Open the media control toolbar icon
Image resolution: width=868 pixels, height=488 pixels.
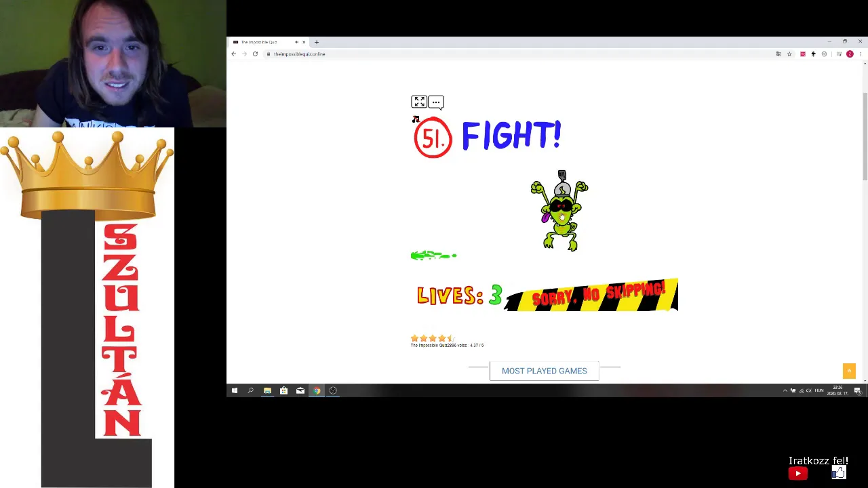pos(839,54)
